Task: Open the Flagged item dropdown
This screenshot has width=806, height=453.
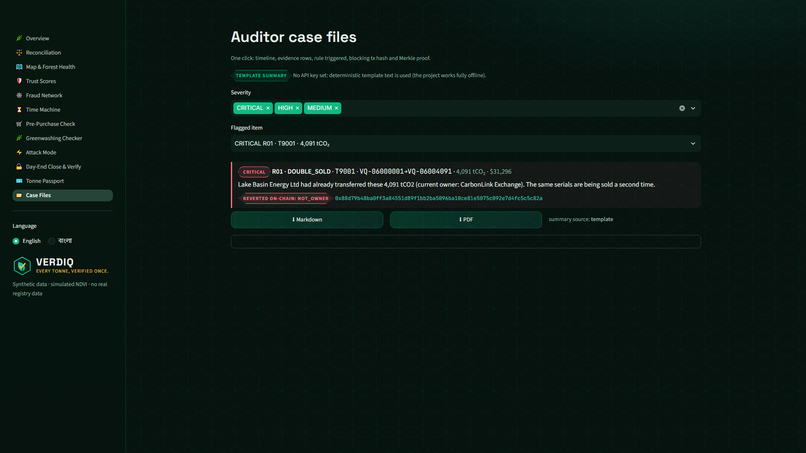Action: point(465,143)
